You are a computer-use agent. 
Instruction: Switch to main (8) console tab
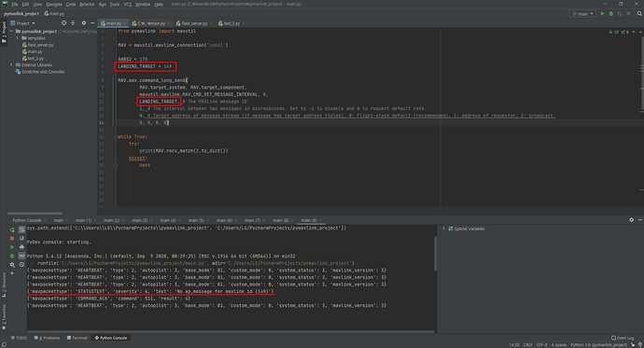[x=281, y=220]
